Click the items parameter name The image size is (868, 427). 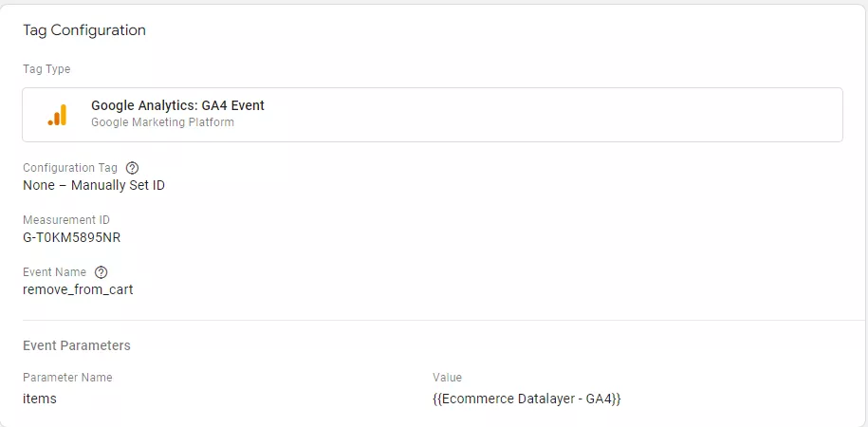(39, 399)
